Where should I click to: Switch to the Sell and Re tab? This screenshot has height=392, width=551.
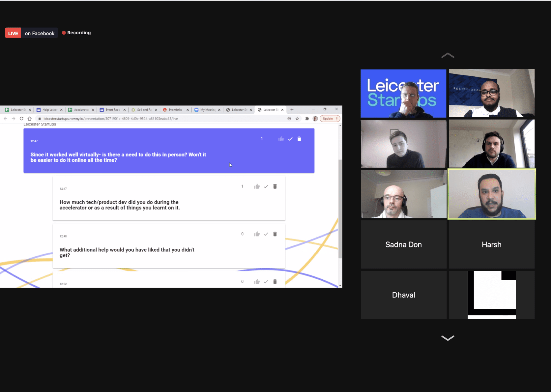144,110
